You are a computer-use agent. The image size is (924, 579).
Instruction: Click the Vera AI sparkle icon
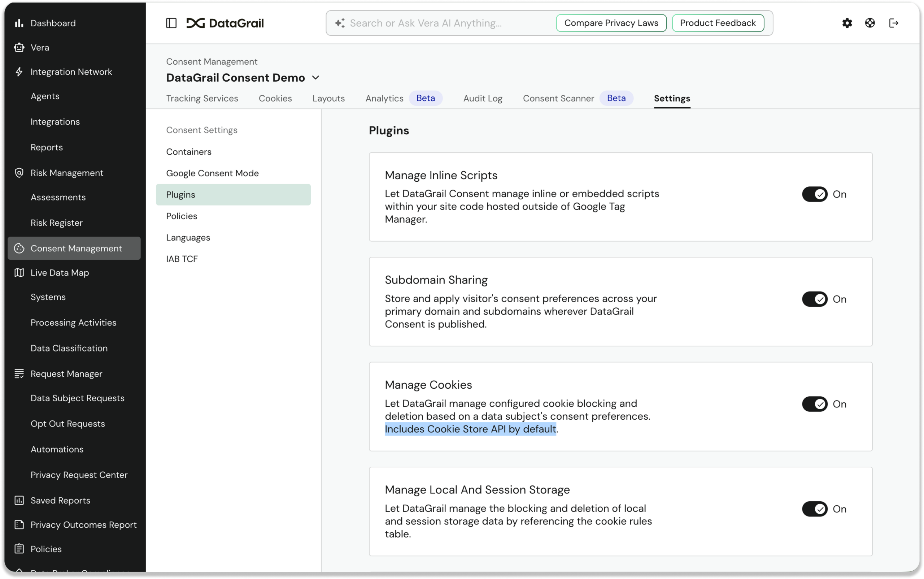(x=340, y=23)
